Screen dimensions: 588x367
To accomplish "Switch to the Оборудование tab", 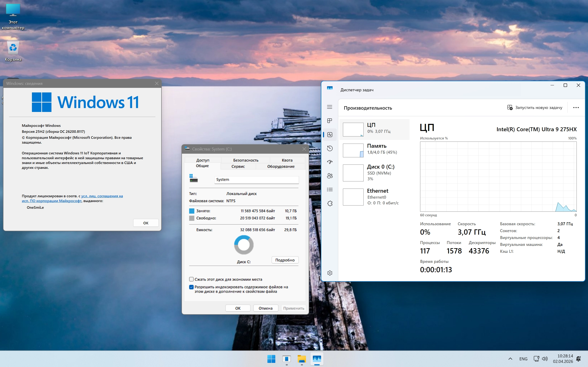I will 281,166.
